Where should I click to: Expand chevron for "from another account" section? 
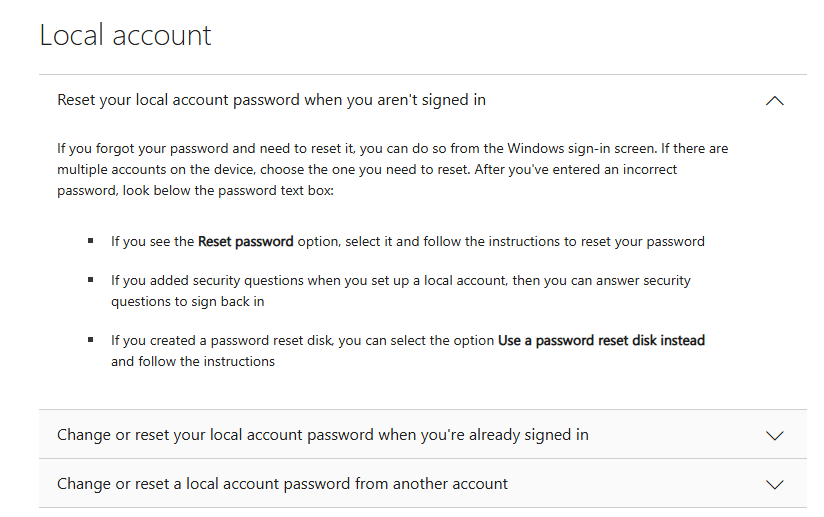click(x=775, y=484)
